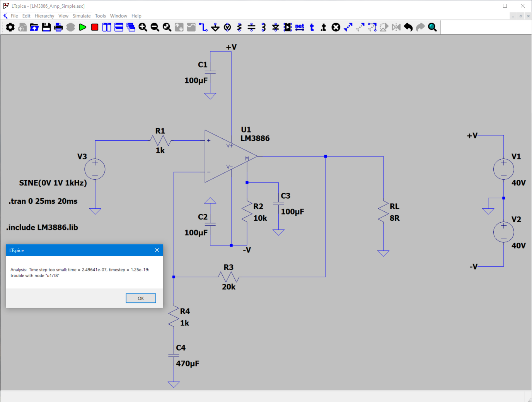532x402 pixels.
Task: Click the greyed Mirror tool icon
Action: pos(396,27)
